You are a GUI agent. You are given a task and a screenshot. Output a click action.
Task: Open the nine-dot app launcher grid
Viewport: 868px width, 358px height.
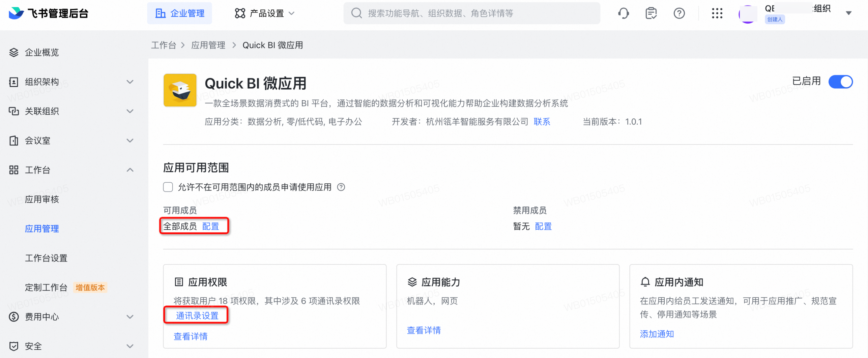pyautogui.click(x=717, y=13)
